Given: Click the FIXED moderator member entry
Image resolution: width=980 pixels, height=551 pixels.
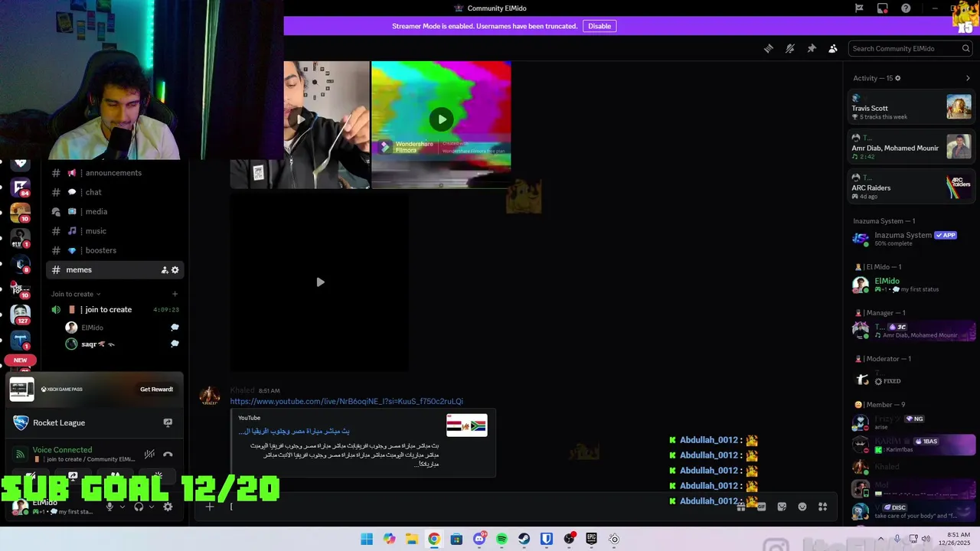Looking at the screenshot, I should coord(911,380).
